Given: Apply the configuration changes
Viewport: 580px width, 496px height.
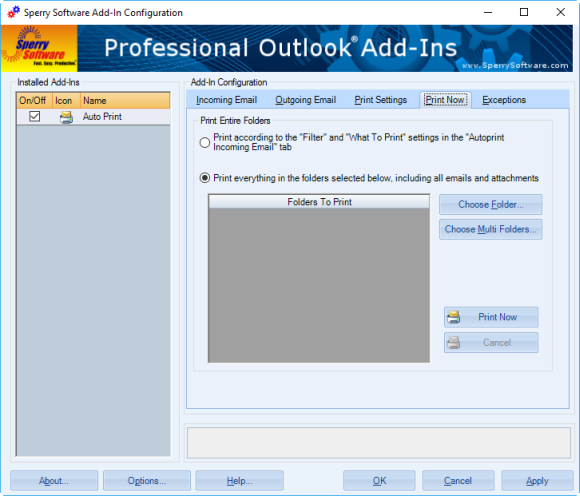Looking at the screenshot, I should point(537,480).
